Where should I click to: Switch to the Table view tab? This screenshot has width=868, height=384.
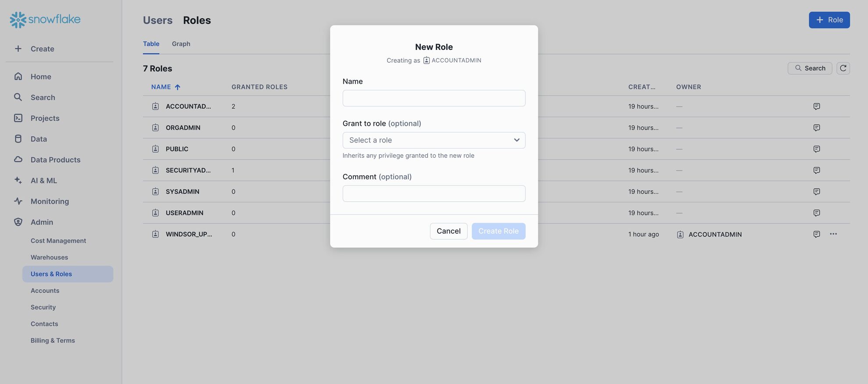tap(151, 44)
